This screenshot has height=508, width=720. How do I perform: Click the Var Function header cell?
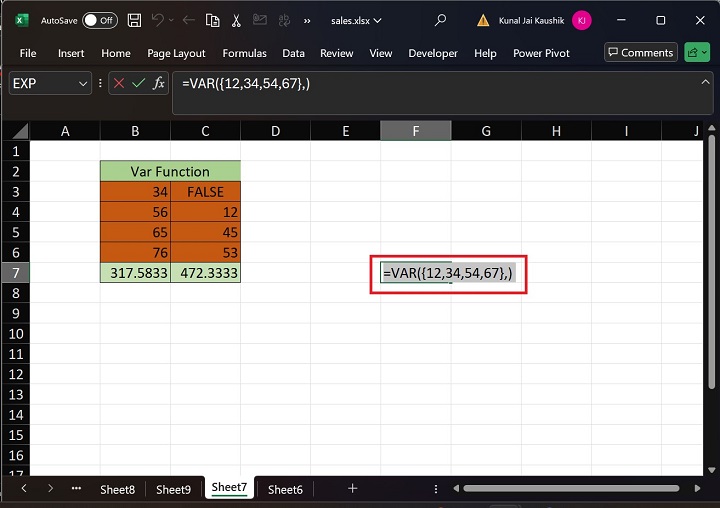(170, 171)
